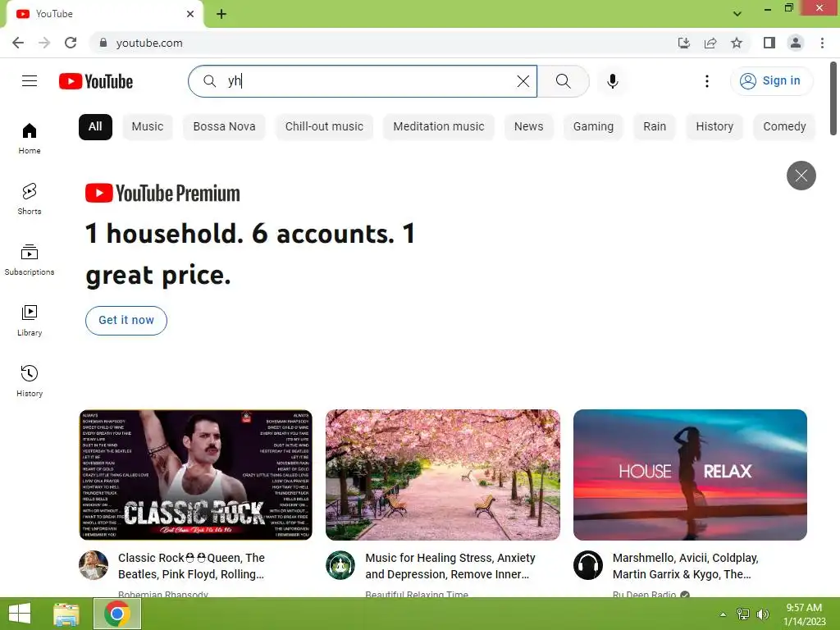Open the network tray icon

[742, 614]
